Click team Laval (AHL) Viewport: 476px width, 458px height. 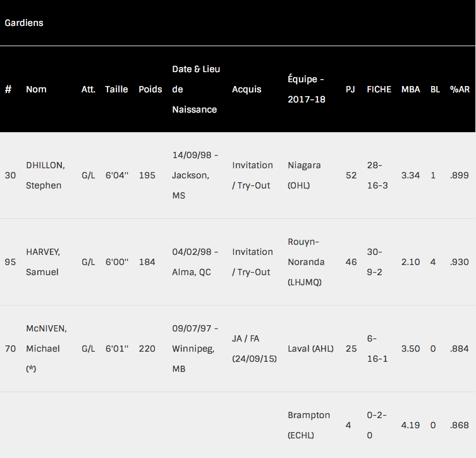pos(310,349)
